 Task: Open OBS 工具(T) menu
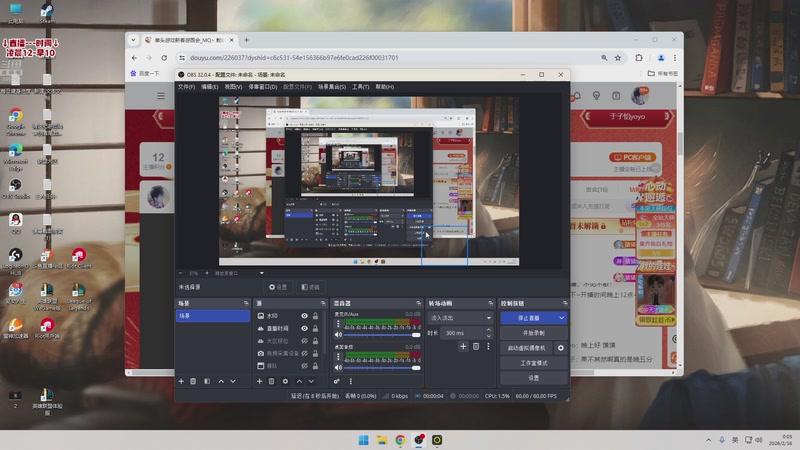(x=361, y=87)
